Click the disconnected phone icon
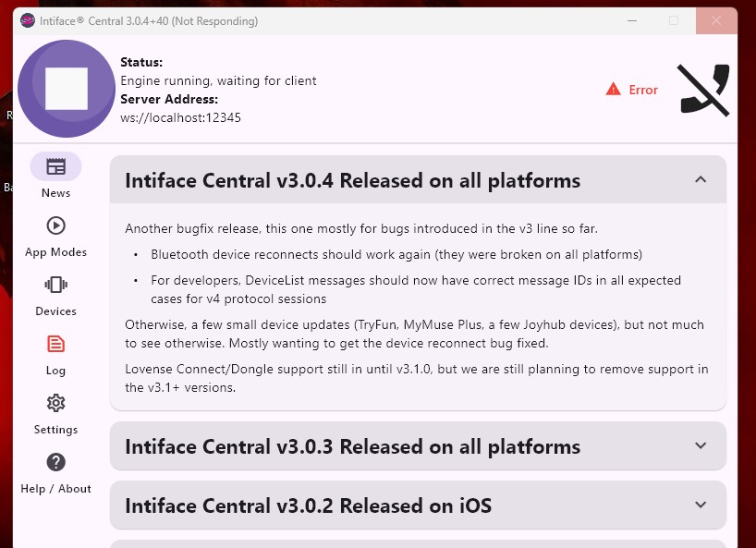This screenshot has height=548, width=756. point(703,90)
